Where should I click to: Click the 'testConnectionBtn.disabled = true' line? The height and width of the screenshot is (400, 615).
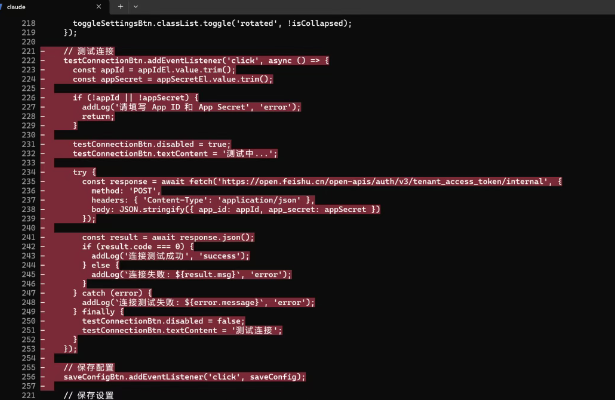150,144
